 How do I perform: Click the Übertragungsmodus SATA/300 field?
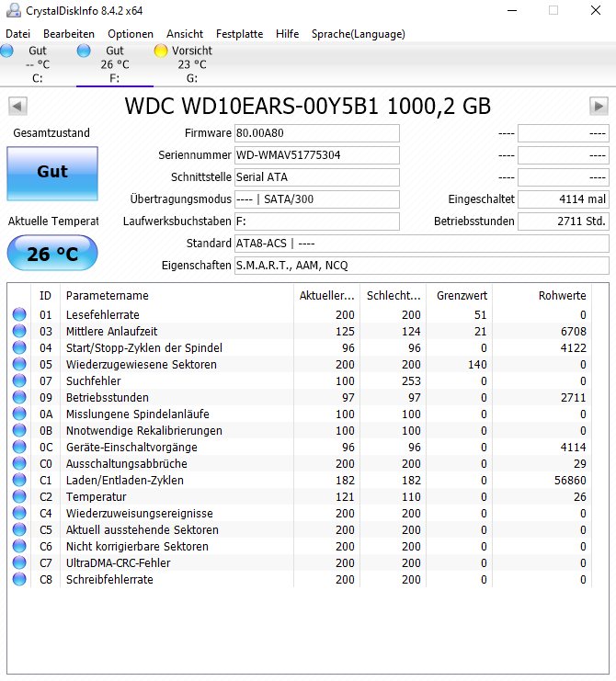coord(317,199)
